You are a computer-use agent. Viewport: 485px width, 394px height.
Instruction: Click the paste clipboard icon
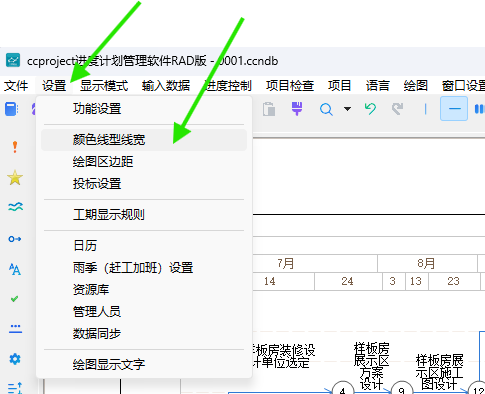coord(269,109)
